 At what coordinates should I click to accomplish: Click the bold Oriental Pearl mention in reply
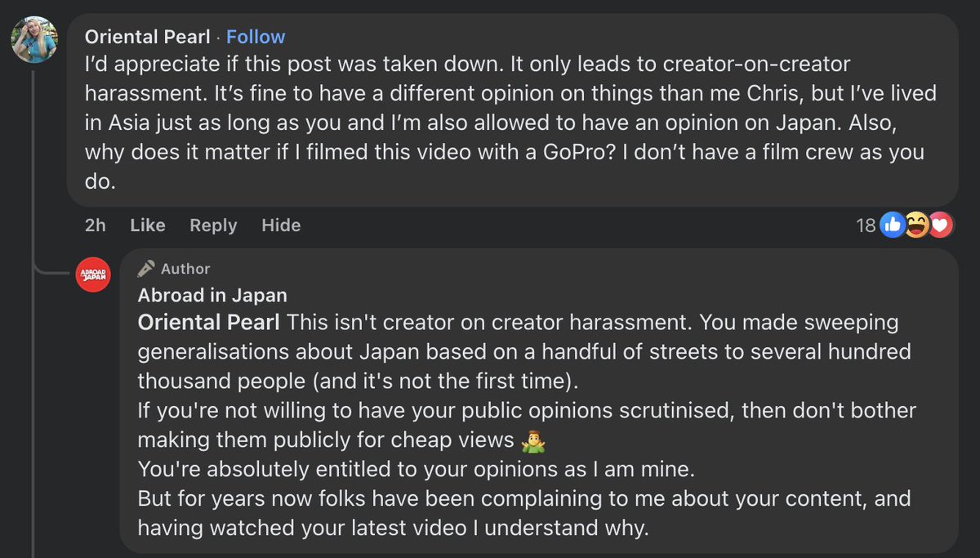pyautogui.click(x=208, y=322)
